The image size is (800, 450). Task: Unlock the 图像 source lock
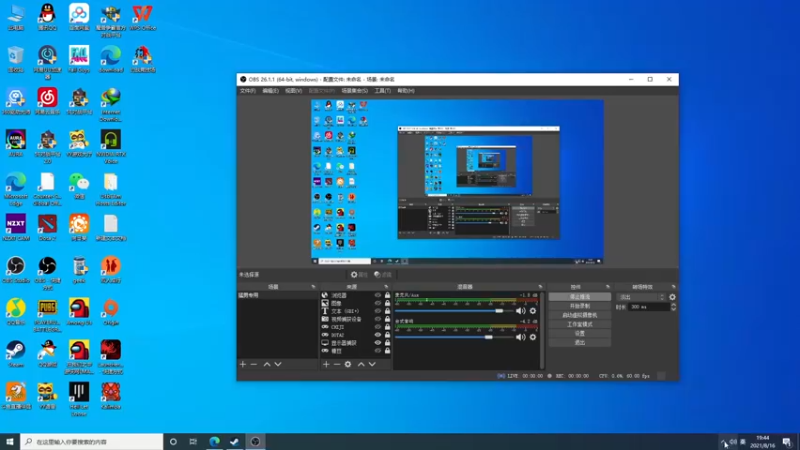387,303
